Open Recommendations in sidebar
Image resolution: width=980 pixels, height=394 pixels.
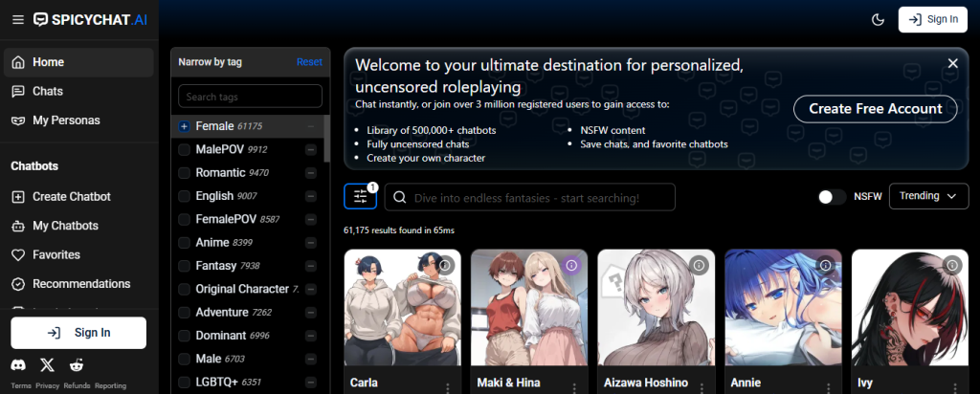pos(78,284)
